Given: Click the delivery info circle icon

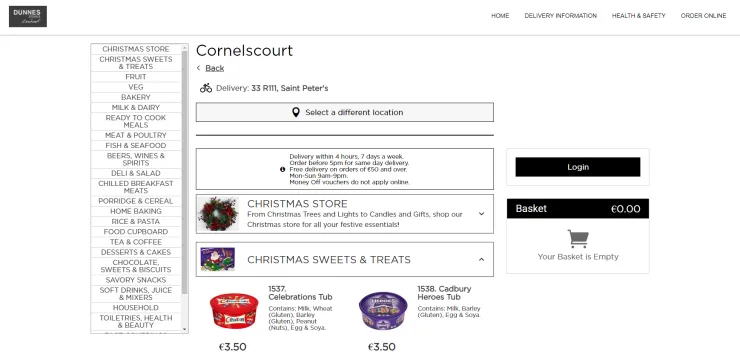Looking at the screenshot, I should click(283, 169).
